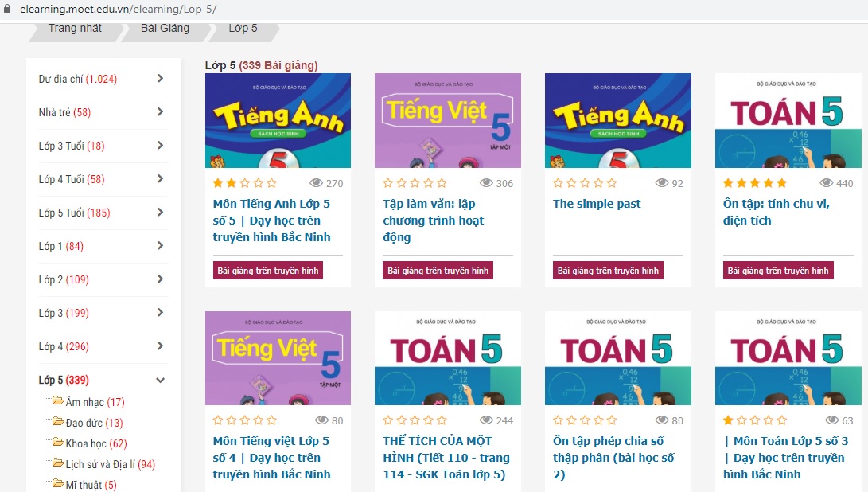Screen dimensions: 868x492
Task: Click the lock icon in the address bar
Action: (x=6, y=9)
